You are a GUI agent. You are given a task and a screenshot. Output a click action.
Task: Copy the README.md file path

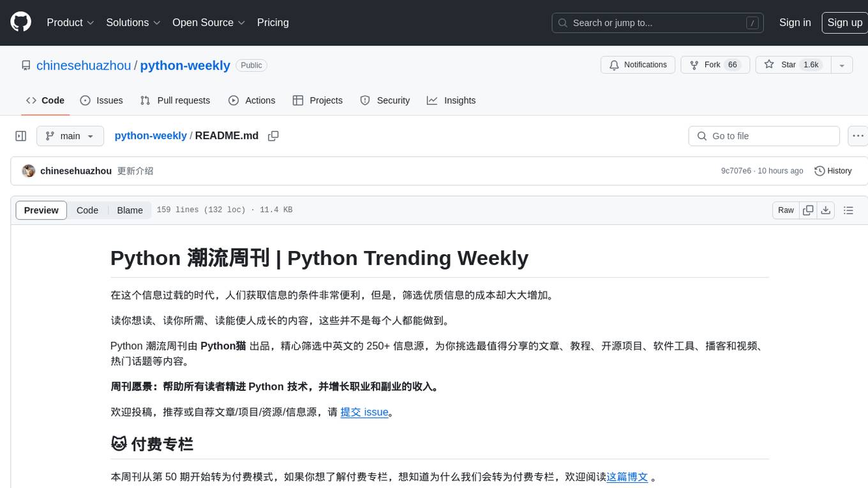(273, 136)
